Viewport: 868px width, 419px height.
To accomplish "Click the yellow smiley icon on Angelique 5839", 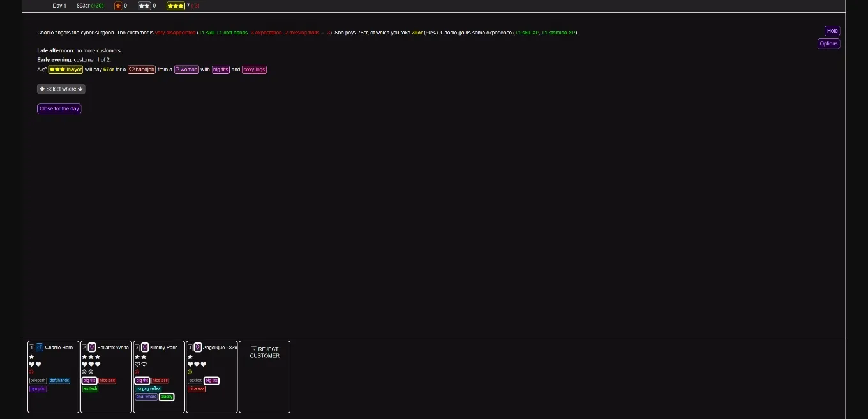I will pyautogui.click(x=190, y=371).
